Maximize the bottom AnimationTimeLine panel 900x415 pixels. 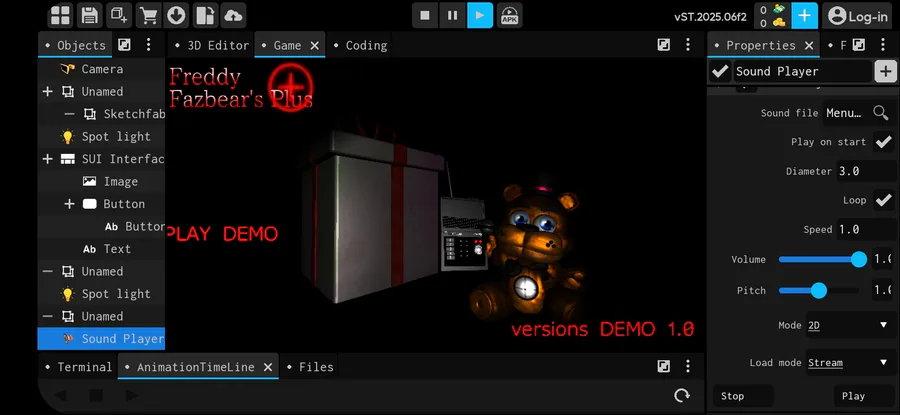[664, 366]
